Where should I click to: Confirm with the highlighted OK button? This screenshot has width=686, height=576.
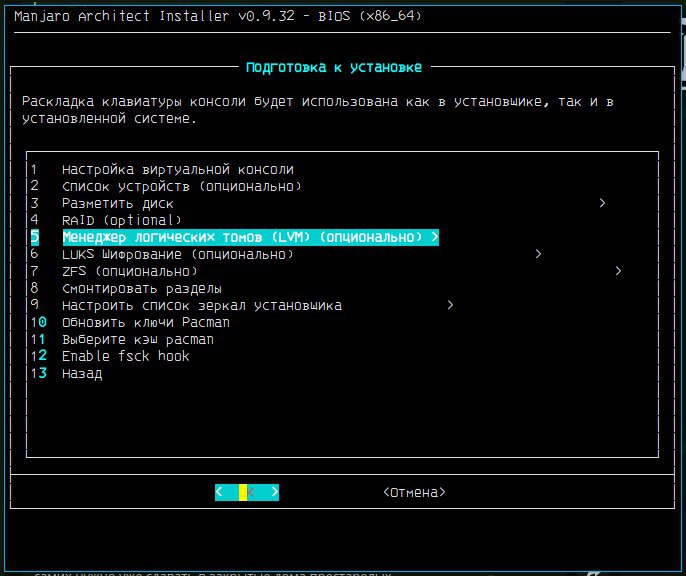coord(247,492)
